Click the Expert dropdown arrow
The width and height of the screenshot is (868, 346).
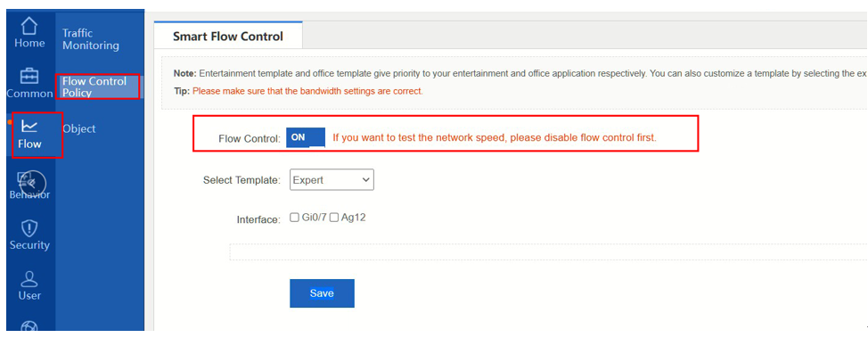click(364, 180)
